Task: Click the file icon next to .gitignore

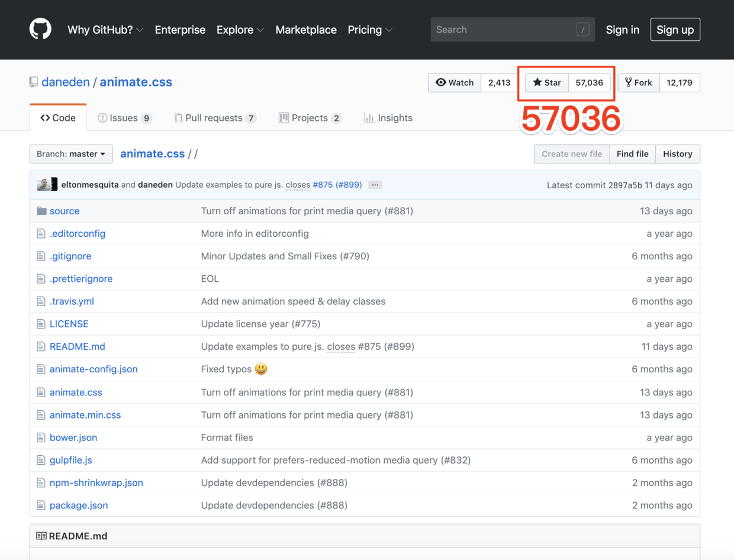Action: [41, 256]
